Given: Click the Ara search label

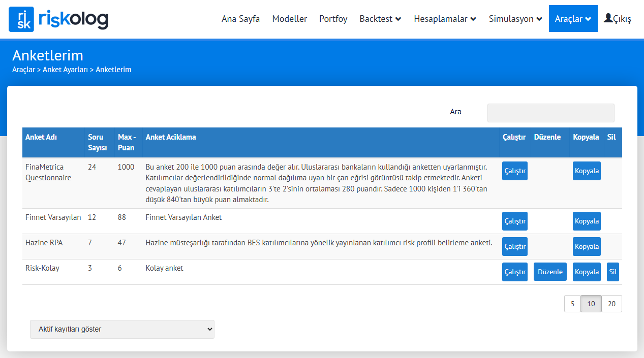Looking at the screenshot, I should [456, 112].
